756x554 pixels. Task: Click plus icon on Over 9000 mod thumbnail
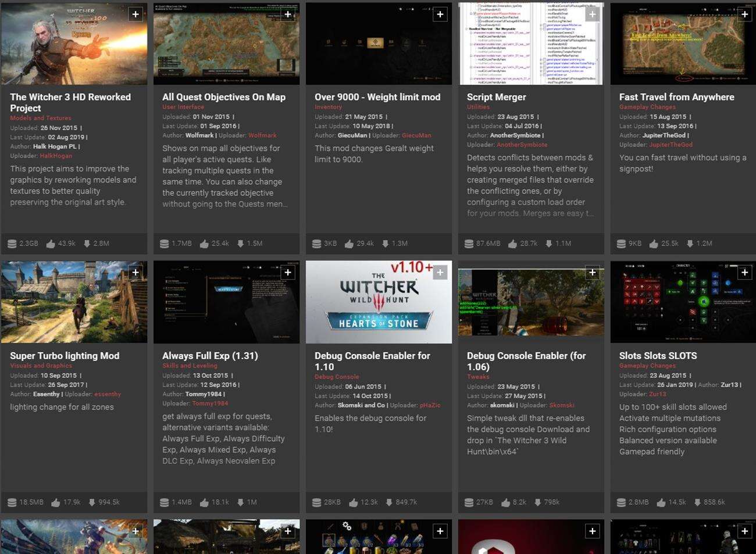pyautogui.click(x=440, y=14)
